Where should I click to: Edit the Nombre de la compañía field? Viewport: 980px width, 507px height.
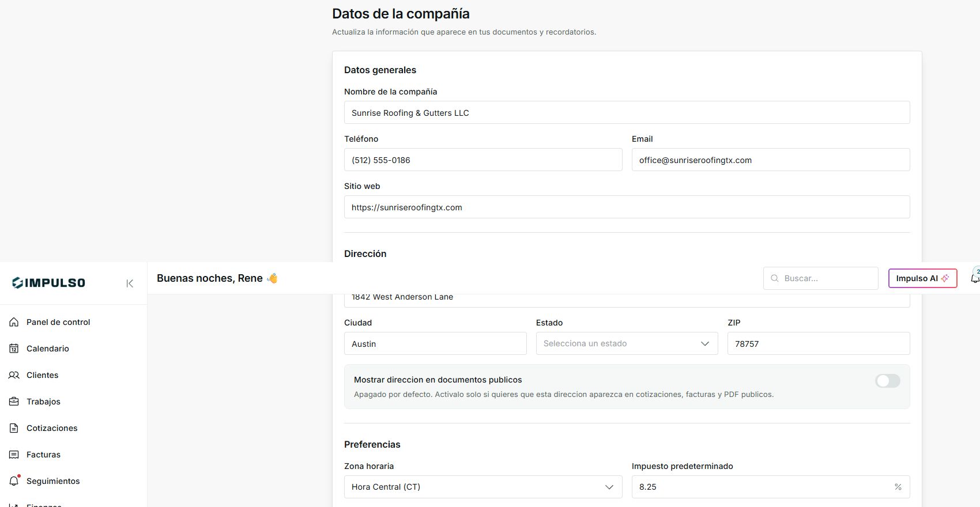pyautogui.click(x=627, y=112)
